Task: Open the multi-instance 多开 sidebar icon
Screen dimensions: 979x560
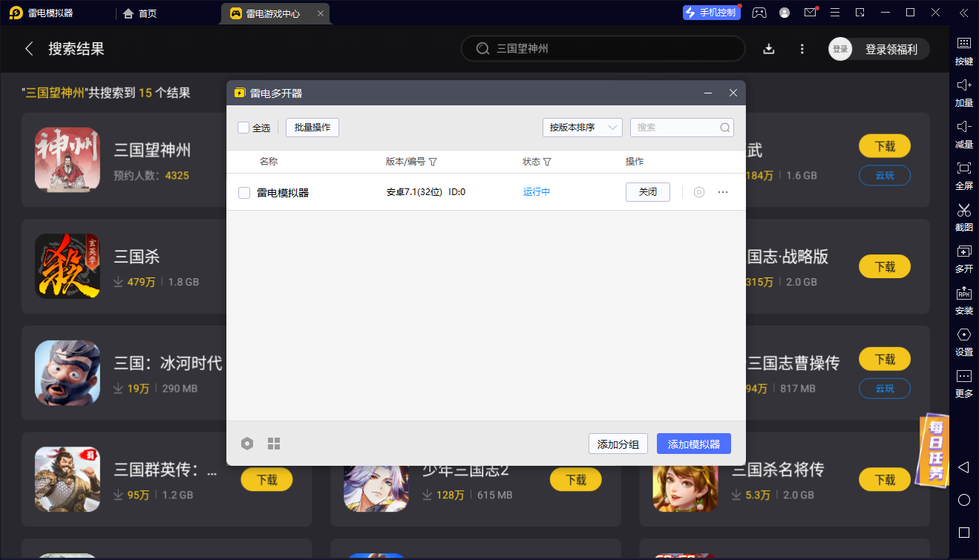Action: point(963,260)
